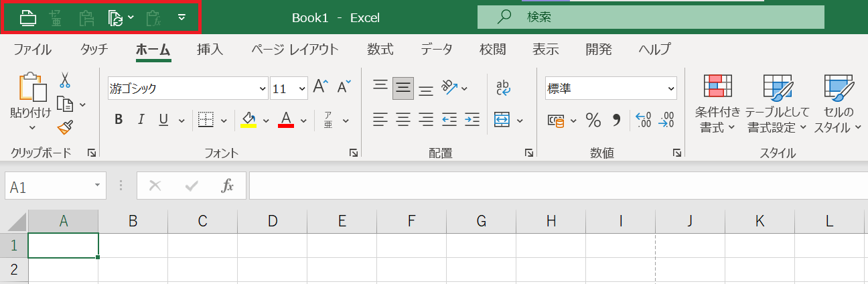The height and width of the screenshot is (284, 868).
Task: Open the 数式 ribbon tab
Action: pyautogui.click(x=380, y=49)
